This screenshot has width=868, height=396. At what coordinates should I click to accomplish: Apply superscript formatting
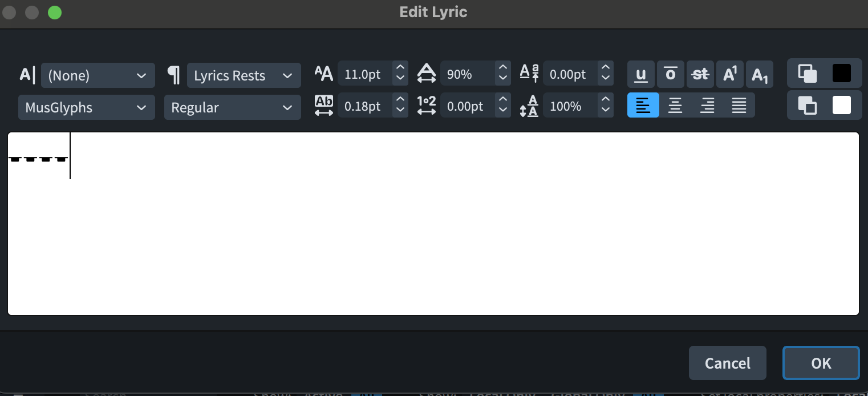730,74
